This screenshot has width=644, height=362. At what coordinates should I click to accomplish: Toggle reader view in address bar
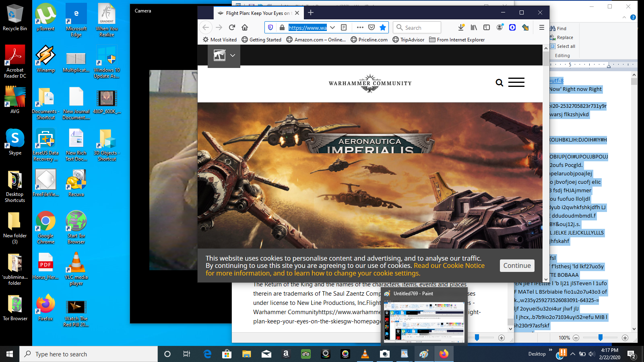(x=344, y=27)
